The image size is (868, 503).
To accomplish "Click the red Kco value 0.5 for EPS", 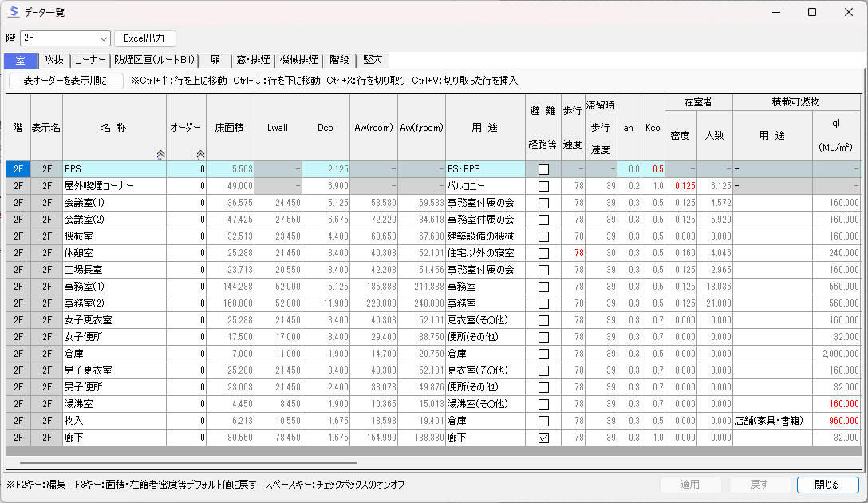I will pyautogui.click(x=653, y=169).
